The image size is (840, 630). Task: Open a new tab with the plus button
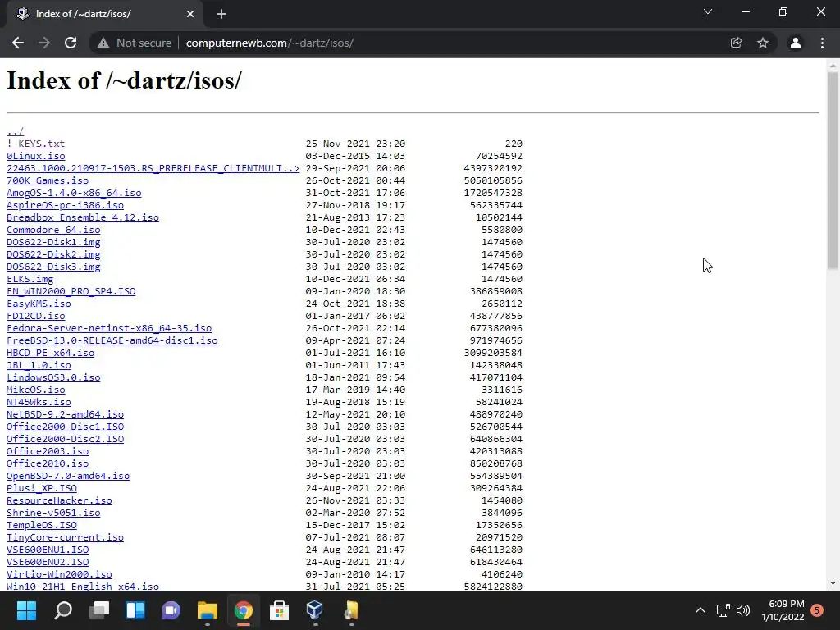221,14
